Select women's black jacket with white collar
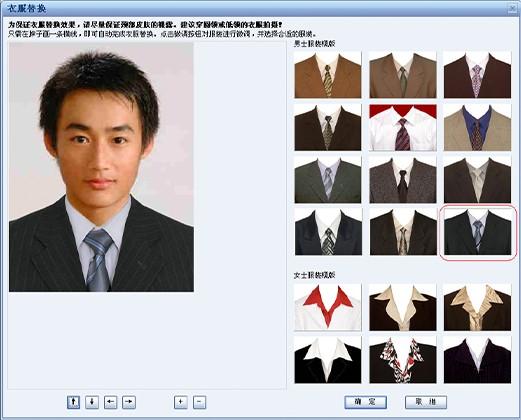 click(x=328, y=360)
